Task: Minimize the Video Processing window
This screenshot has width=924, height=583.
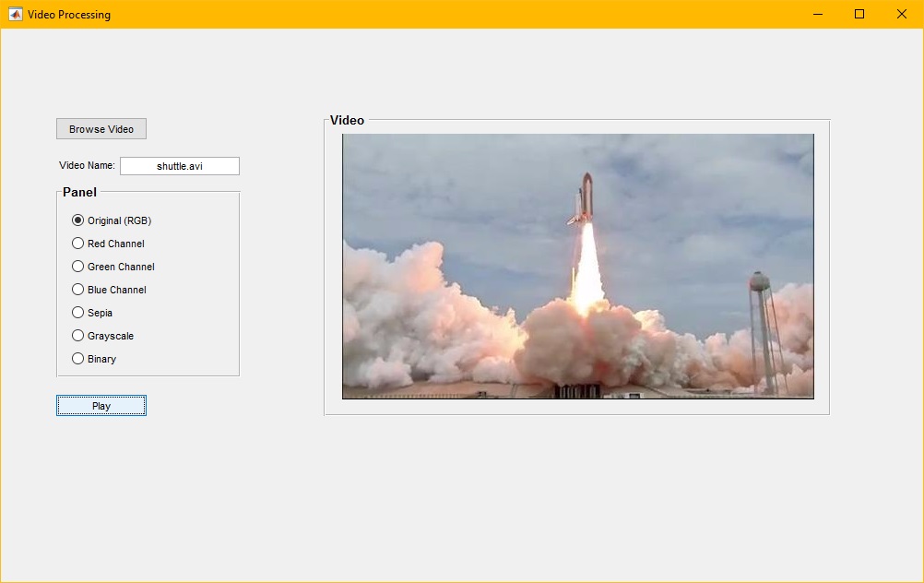Action: [x=817, y=14]
